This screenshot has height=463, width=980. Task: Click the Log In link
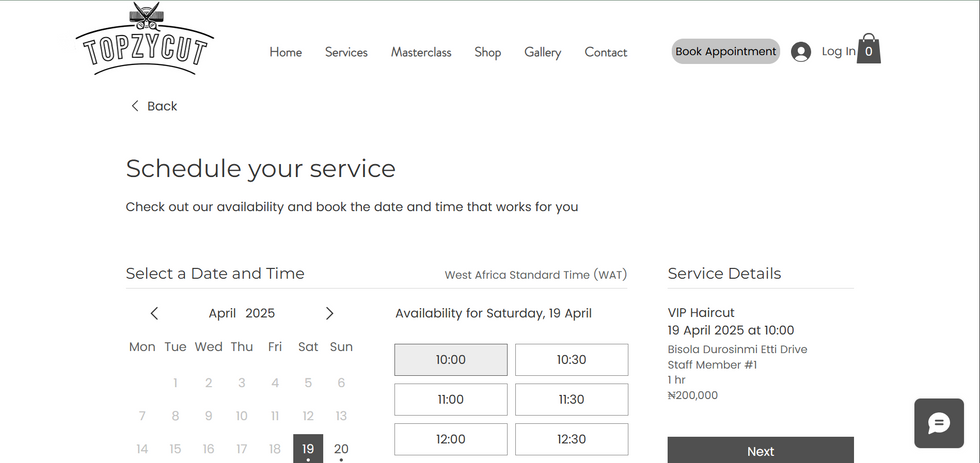coord(839,51)
